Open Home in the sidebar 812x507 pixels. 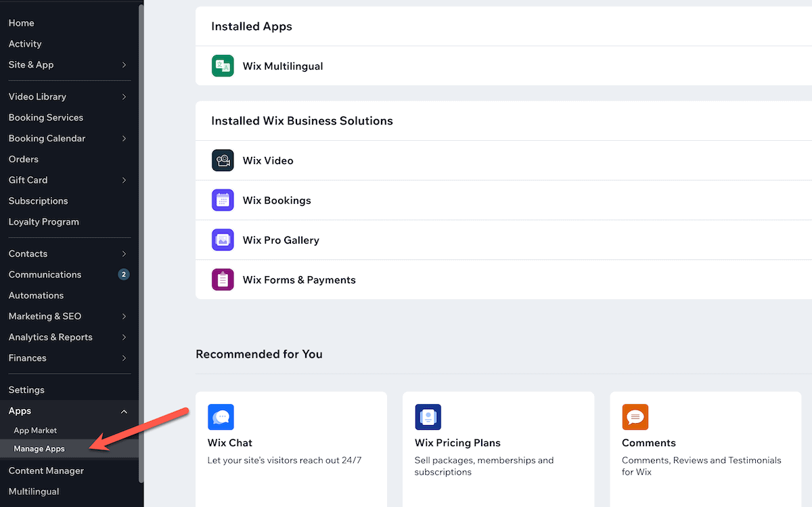pyautogui.click(x=21, y=23)
